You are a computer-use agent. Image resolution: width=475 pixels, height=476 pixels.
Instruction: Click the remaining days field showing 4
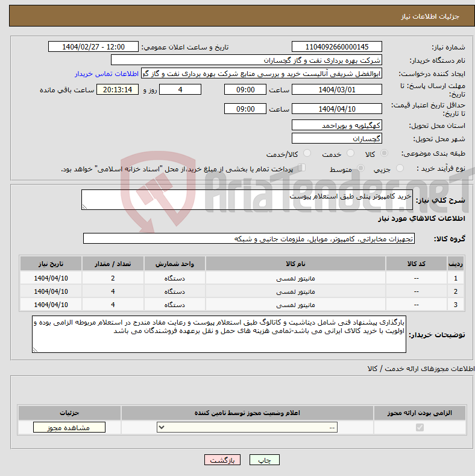(x=180, y=89)
